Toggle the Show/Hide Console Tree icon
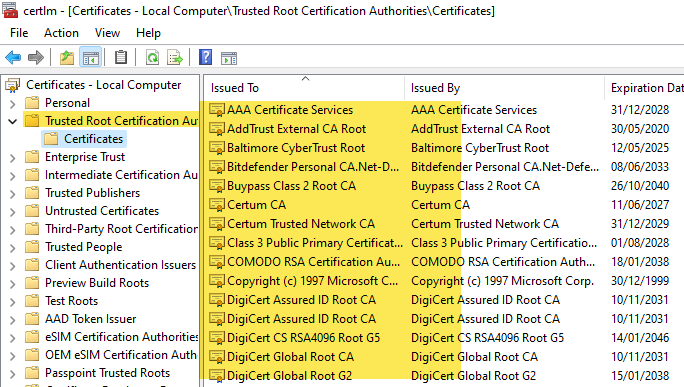 tap(91, 58)
